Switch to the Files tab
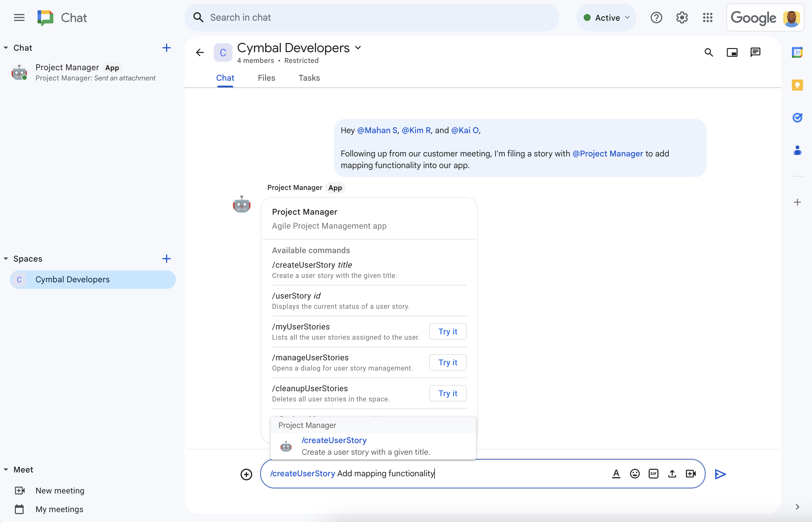 click(267, 77)
